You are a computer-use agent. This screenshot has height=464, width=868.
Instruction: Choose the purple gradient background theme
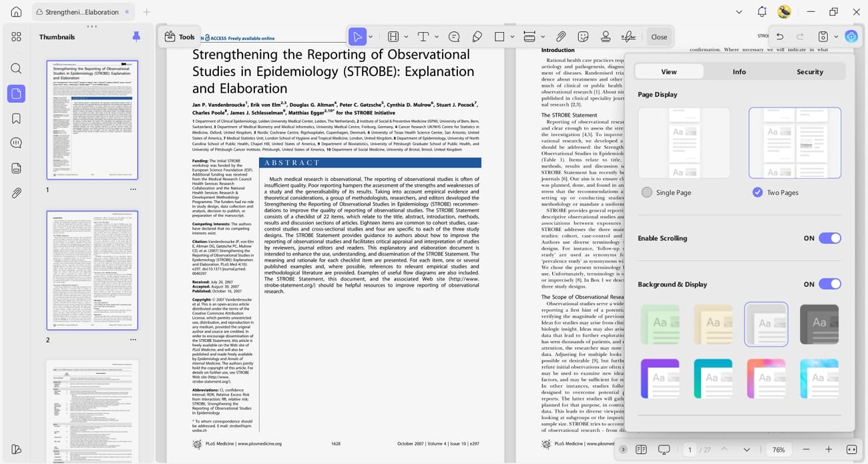point(660,379)
